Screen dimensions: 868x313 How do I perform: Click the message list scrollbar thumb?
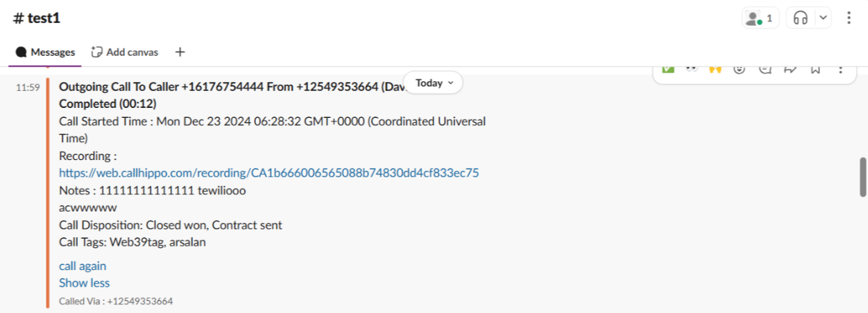(x=862, y=177)
